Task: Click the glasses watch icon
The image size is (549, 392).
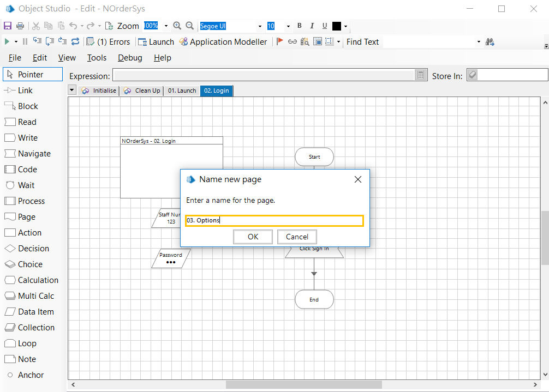Action: click(x=292, y=41)
